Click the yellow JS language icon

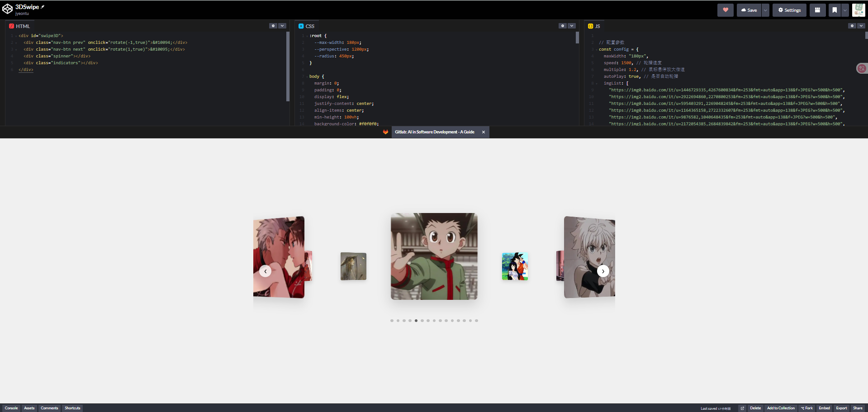tap(591, 26)
